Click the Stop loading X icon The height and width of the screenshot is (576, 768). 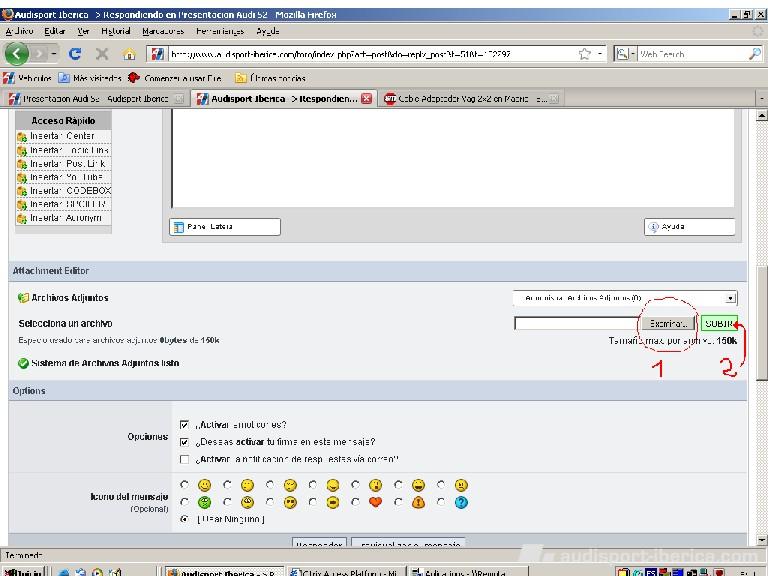tap(102, 53)
